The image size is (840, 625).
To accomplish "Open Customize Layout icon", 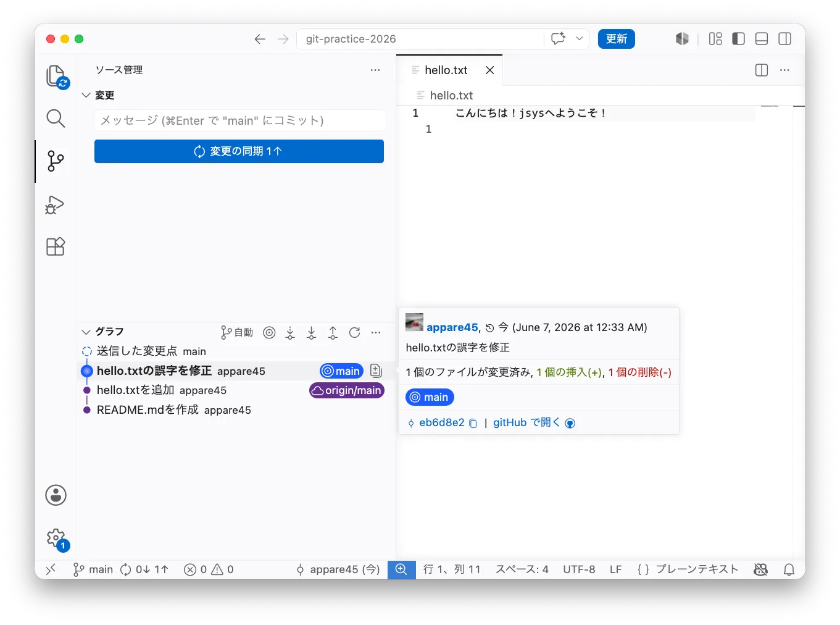I will pyautogui.click(x=715, y=38).
